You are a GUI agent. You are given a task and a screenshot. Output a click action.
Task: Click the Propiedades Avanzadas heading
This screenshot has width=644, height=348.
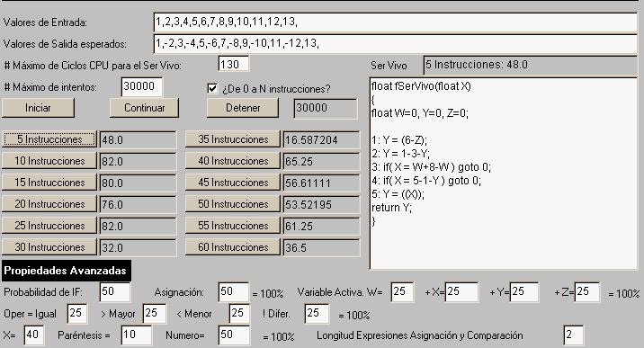pos(67,271)
